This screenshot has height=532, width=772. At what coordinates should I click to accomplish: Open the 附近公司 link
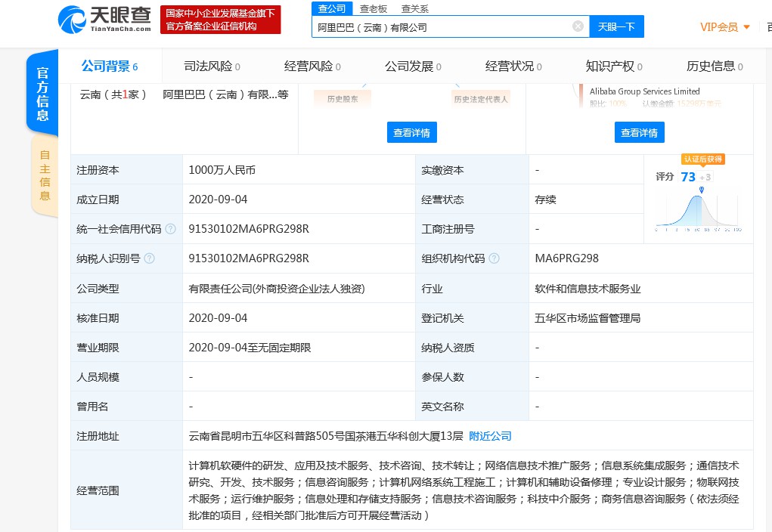tap(490, 436)
